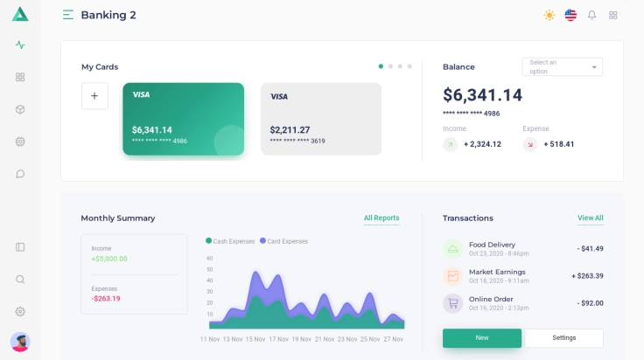Open the chat bubble icon in sidebar
The height and width of the screenshot is (360, 644).
(x=20, y=174)
